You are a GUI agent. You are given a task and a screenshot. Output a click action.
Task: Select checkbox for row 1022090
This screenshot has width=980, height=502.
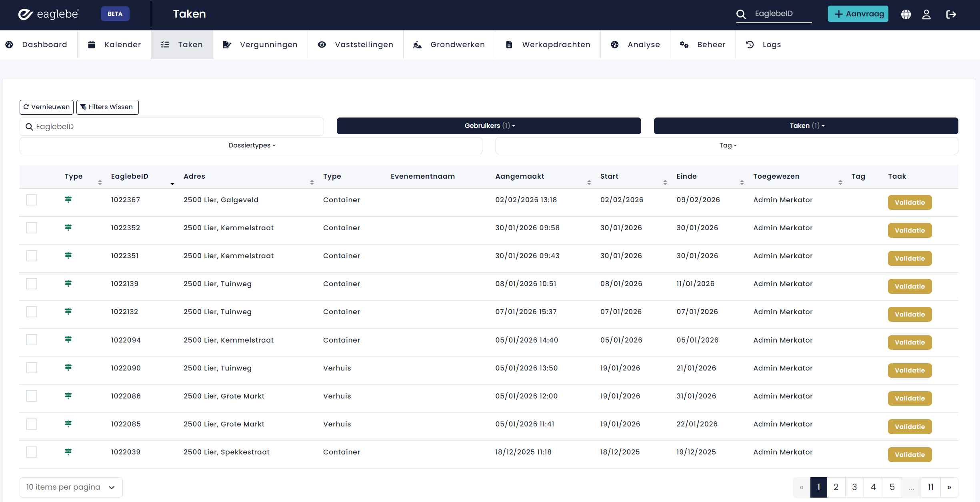point(32,368)
